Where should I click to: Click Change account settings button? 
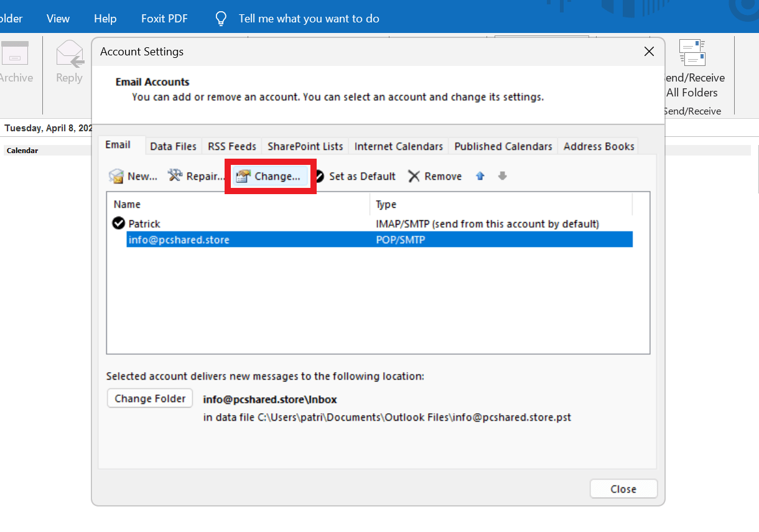pyautogui.click(x=270, y=176)
